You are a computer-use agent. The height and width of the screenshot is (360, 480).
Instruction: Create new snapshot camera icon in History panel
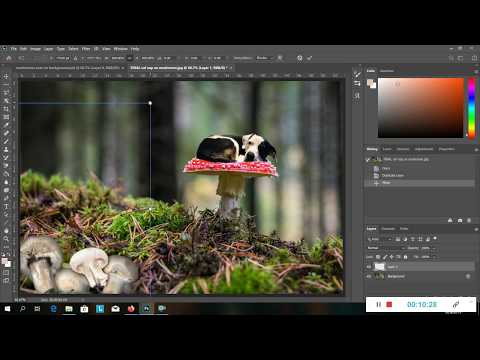[x=460, y=220]
